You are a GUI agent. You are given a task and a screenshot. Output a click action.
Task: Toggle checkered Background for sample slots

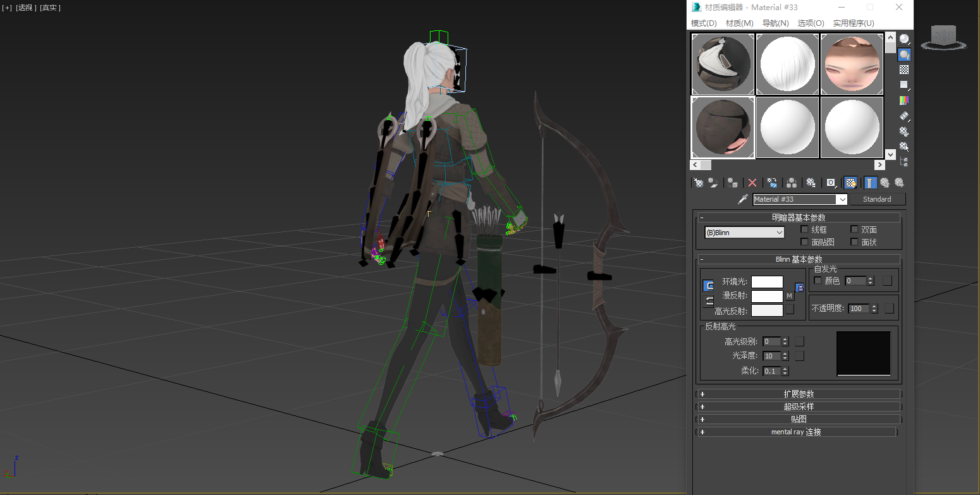point(904,70)
